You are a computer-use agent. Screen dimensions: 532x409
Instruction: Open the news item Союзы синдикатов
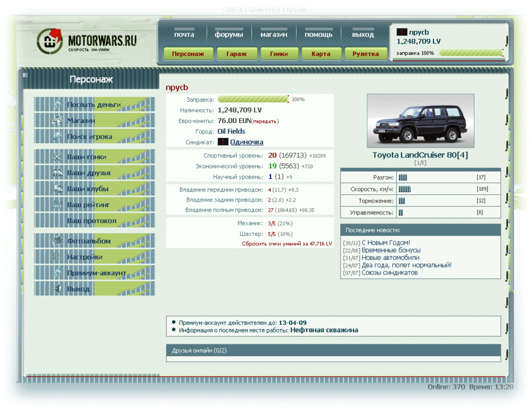(x=390, y=272)
